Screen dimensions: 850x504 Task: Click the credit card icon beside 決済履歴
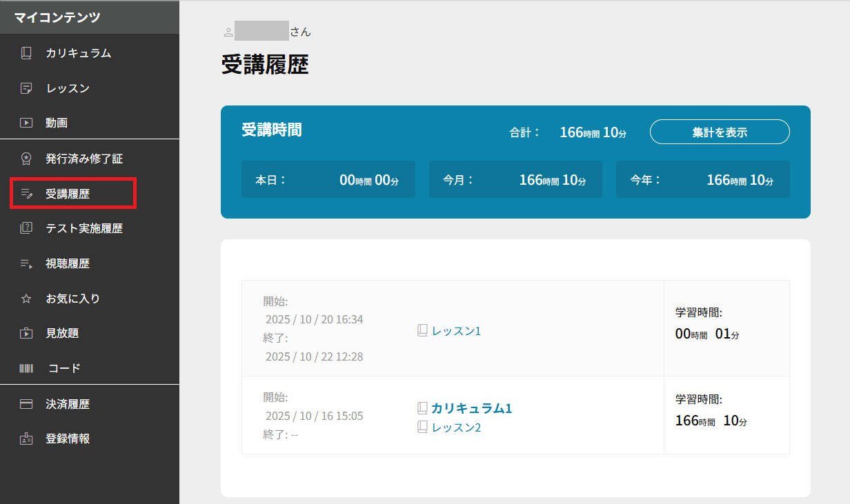[x=26, y=404]
